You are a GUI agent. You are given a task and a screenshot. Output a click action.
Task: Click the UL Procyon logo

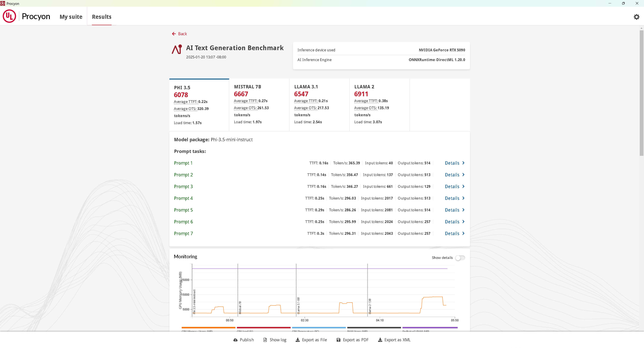coord(27,16)
